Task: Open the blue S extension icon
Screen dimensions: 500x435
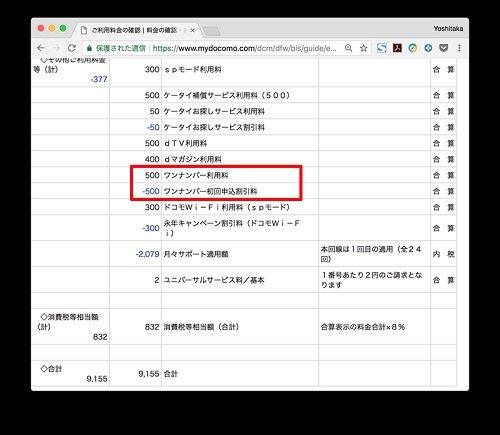Action: coord(382,48)
